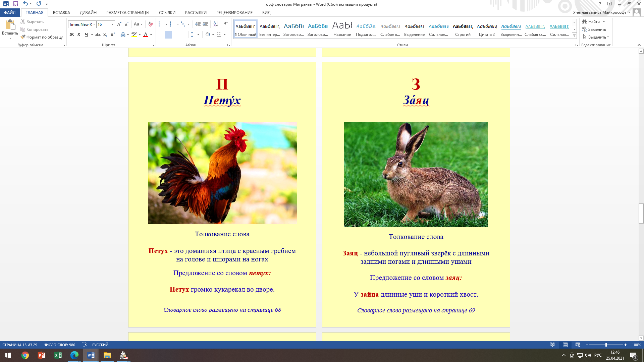
Task: Open Excel from the Windows taskbar
Action: click(58, 355)
